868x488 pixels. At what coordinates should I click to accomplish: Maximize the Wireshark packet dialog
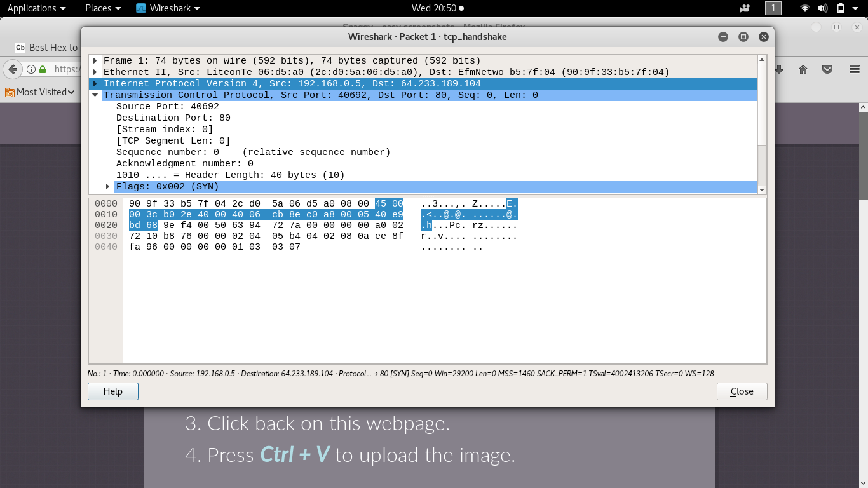[743, 37]
